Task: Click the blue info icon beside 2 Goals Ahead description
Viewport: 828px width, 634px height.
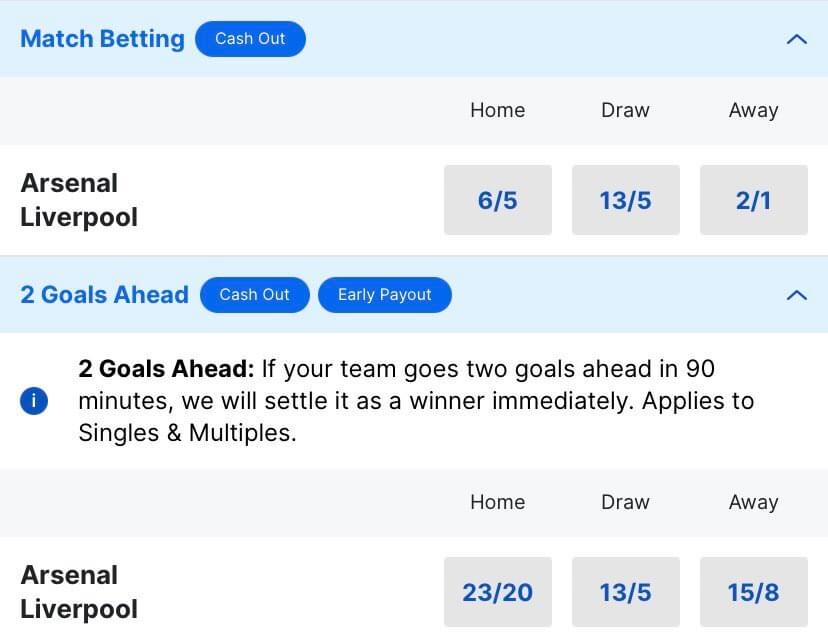Action: pyautogui.click(x=34, y=401)
